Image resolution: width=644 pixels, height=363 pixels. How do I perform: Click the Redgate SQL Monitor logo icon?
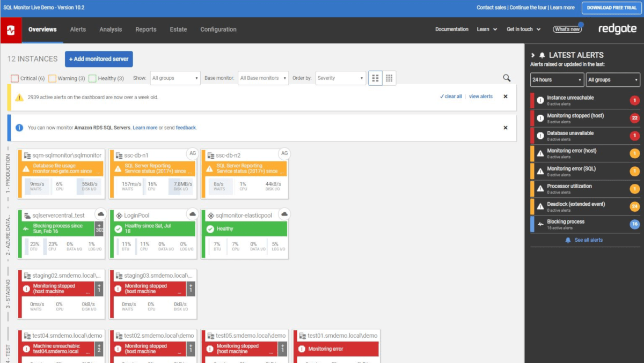pos(11,30)
